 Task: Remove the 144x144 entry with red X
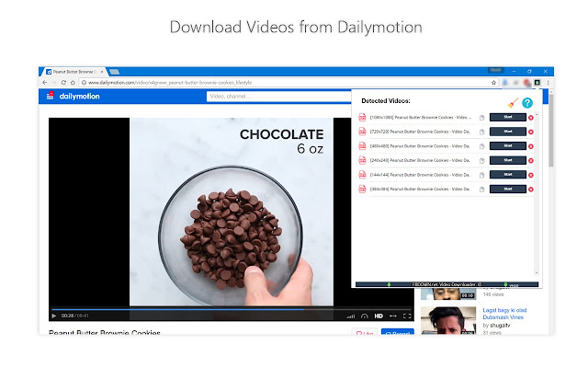coord(531,175)
